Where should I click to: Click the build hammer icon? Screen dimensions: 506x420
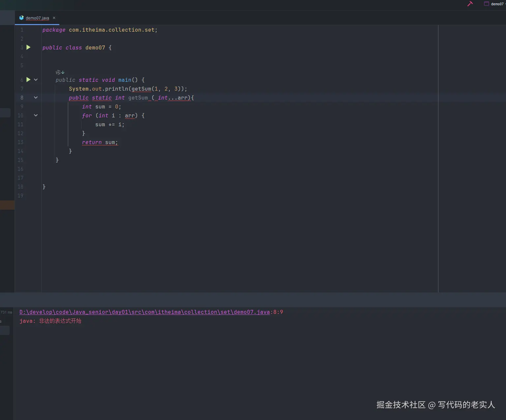[470, 4]
